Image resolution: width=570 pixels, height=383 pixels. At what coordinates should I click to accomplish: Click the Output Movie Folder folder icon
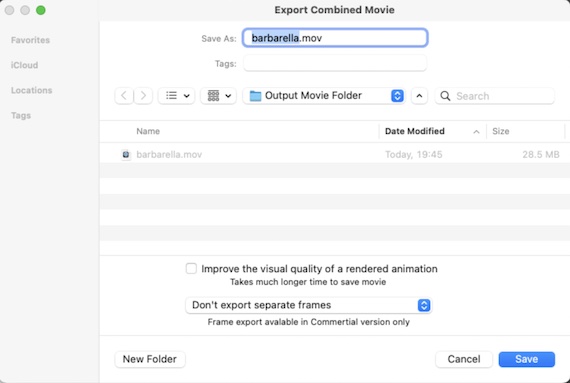click(x=255, y=96)
